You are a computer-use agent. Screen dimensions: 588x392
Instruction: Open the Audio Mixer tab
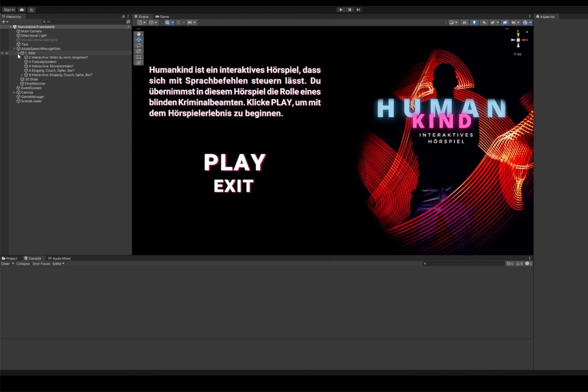pos(61,258)
